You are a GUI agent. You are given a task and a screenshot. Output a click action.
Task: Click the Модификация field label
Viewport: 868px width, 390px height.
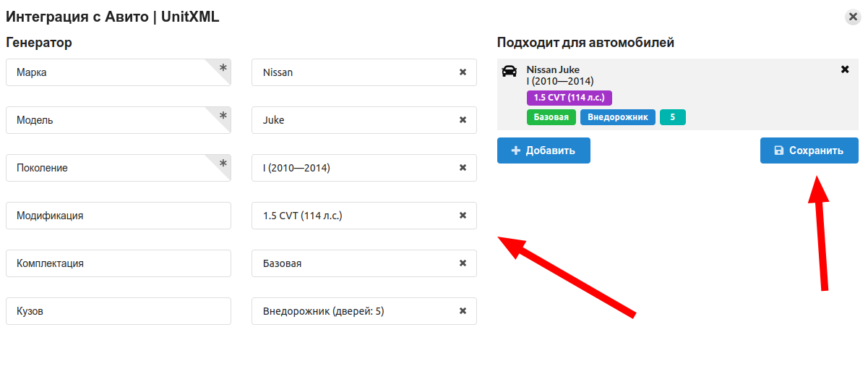tap(119, 216)
